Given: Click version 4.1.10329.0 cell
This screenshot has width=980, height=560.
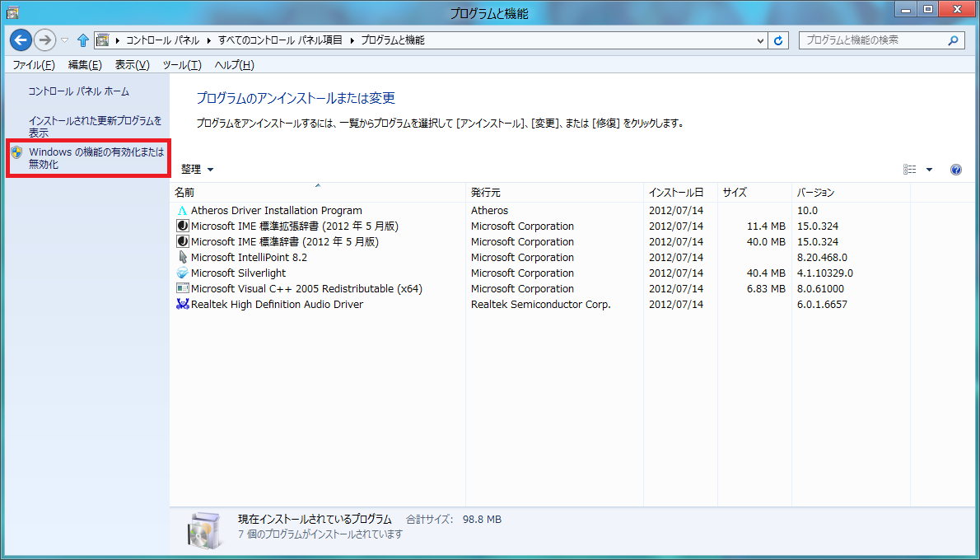Looking at the screenshot, I should pos(825,273).
